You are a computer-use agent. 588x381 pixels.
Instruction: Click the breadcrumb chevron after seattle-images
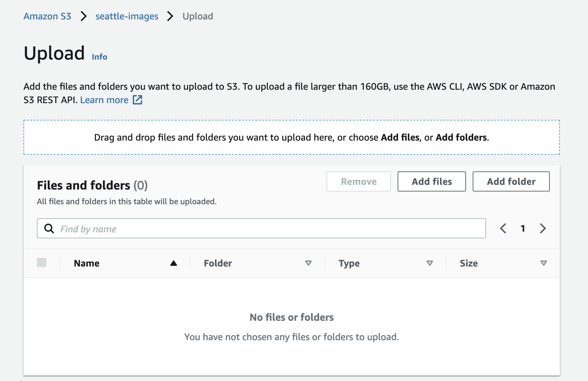click(171, 16)
